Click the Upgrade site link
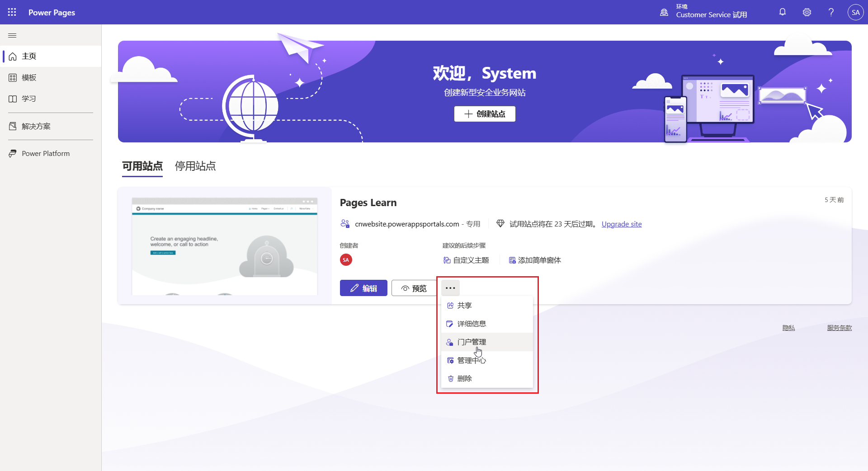The image size is (868, 471). pyautogui.click(x=622, y=224)
